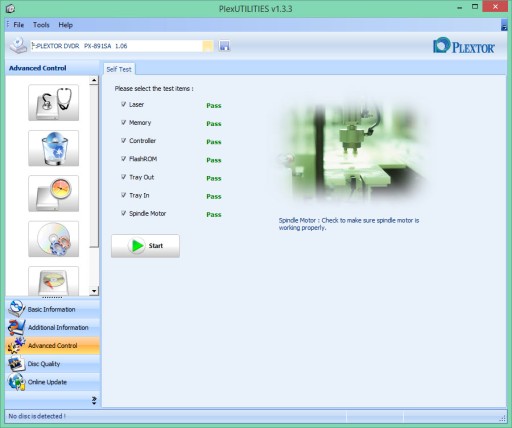
Task: Open the Self Test stethoscope icon
Action: point(54,102)
